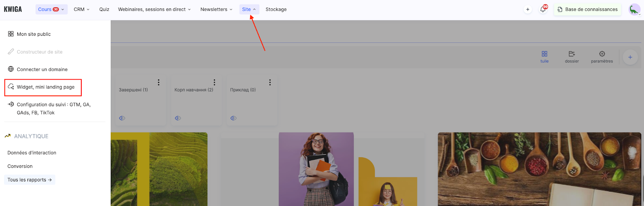This screenshot has width=644, height=206.
Task: Open three-dot menu for Приклад folder
Action: (x=270, y=82)
